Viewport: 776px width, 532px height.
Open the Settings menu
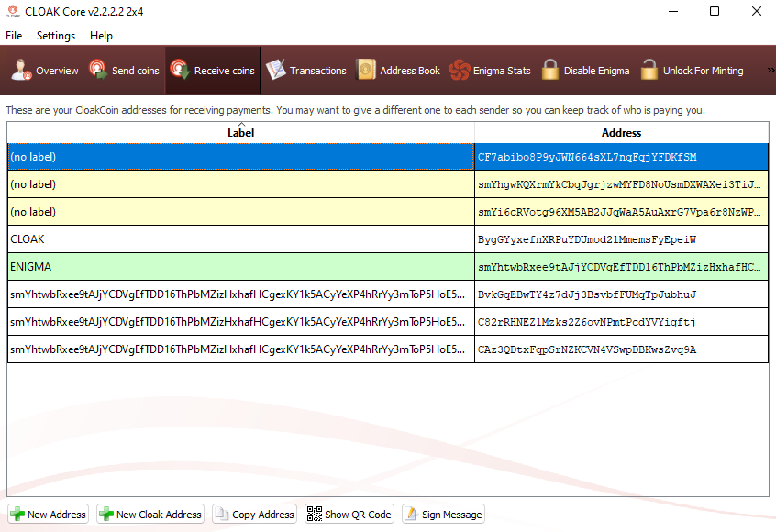click(x=56, y=36)
